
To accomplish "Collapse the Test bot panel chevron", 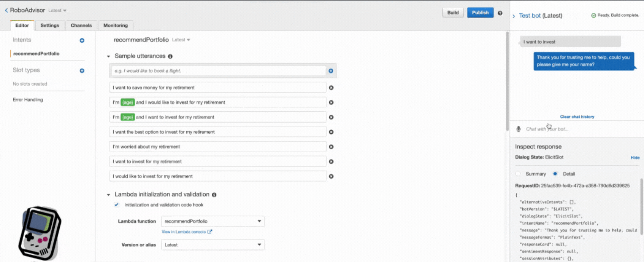I will click(514, 16).
